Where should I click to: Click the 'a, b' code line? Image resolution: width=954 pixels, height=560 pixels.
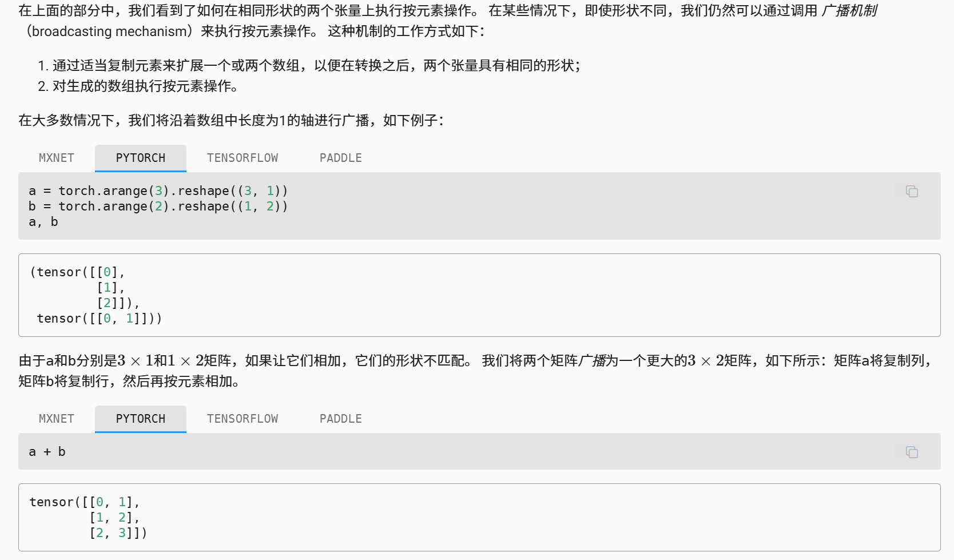click(43, 222)
